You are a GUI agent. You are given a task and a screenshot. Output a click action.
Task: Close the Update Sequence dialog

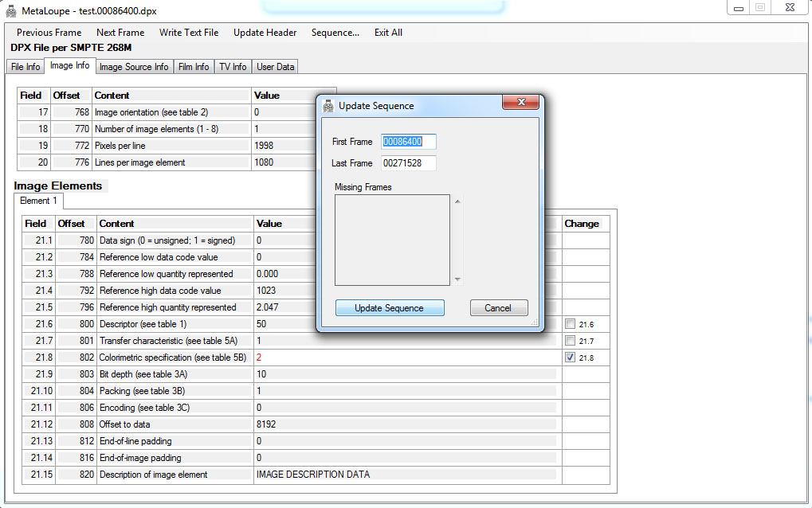(522, 104)
